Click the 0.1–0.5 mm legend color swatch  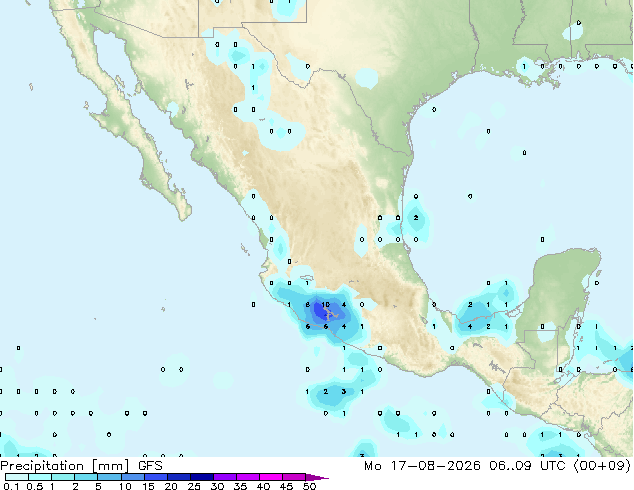point(17,477)
